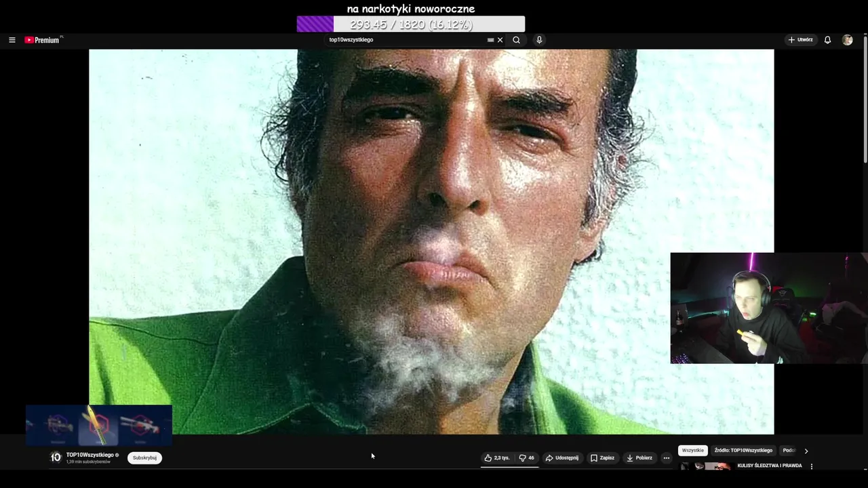Show next chips with right arrow
The width and height of the screenshot is (868, 488).
(x=806, y=450)
